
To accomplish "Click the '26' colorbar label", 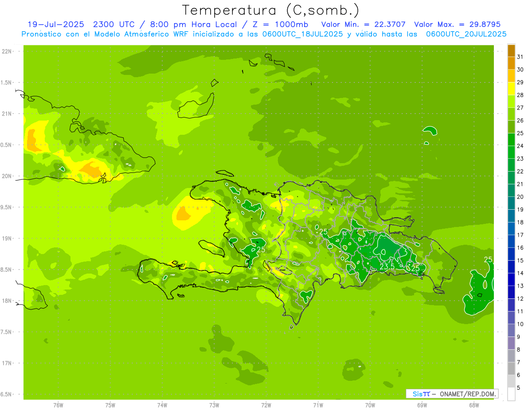I will coord(520,120).
